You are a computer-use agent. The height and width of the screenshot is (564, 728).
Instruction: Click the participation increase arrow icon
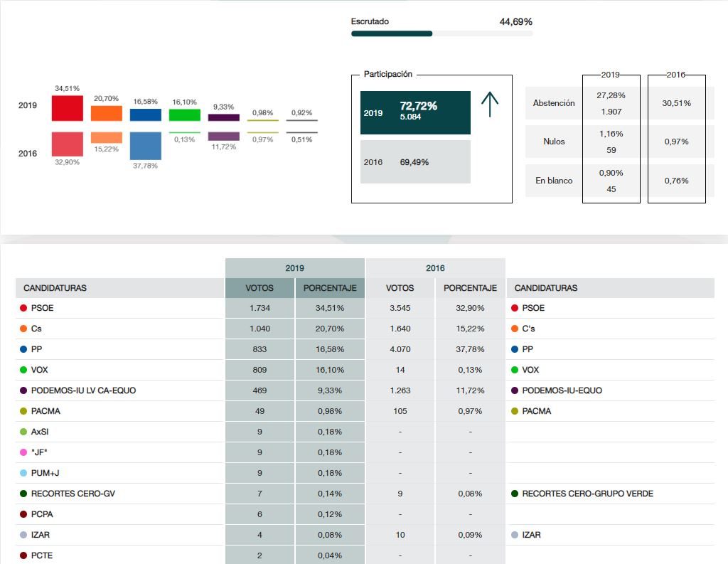[490, 105]
